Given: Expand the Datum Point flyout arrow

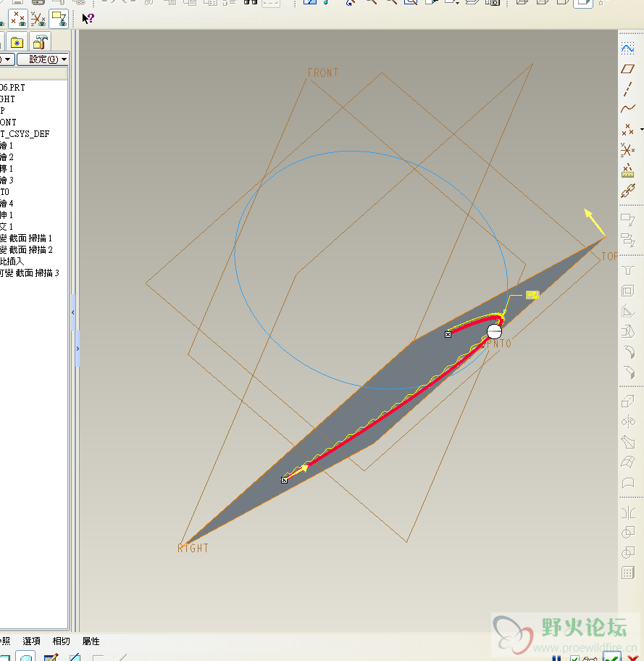Looking at the screenshot, I should pyautogui.click(x=642, y=130).
